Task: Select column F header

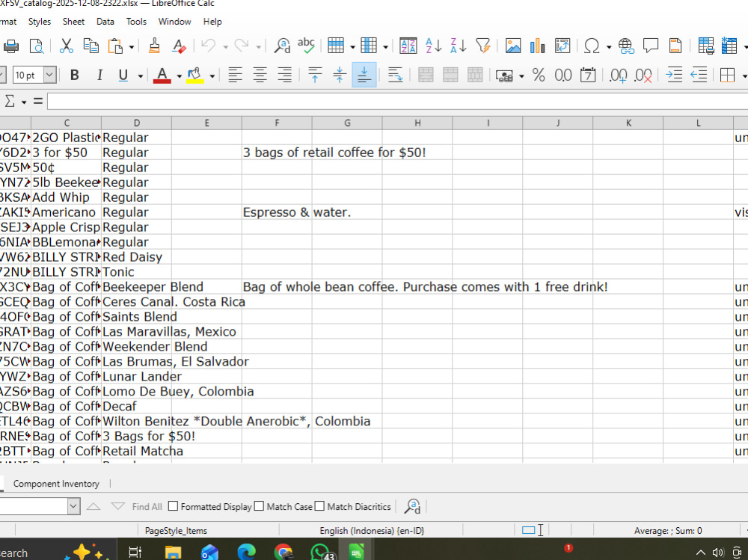Action: pyautogui.click(x=277, y=123)
